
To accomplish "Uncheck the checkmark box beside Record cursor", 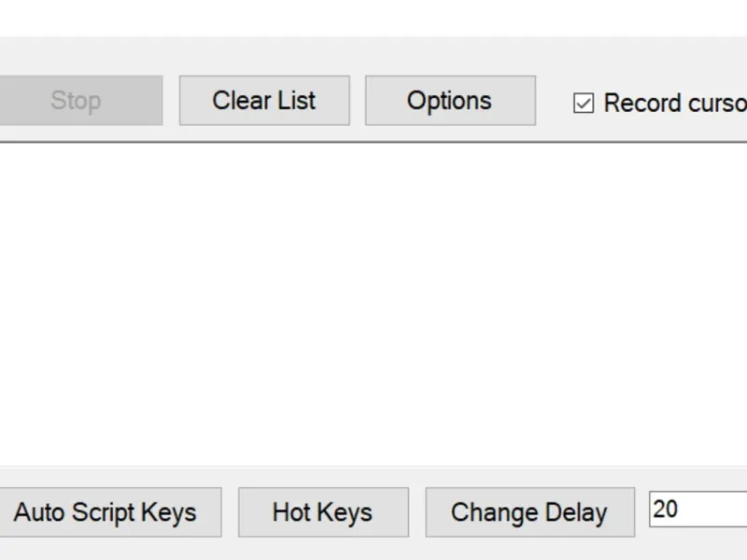I will point(584,104).
